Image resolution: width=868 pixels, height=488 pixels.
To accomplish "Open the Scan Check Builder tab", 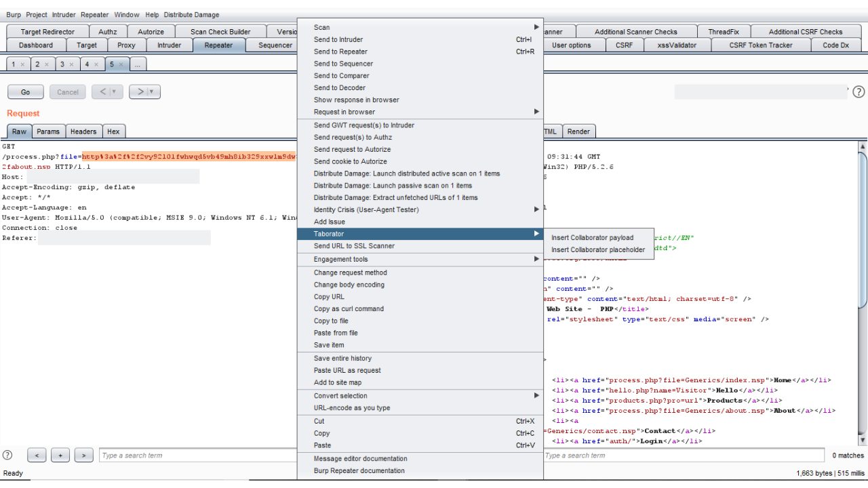I will 220,32.
